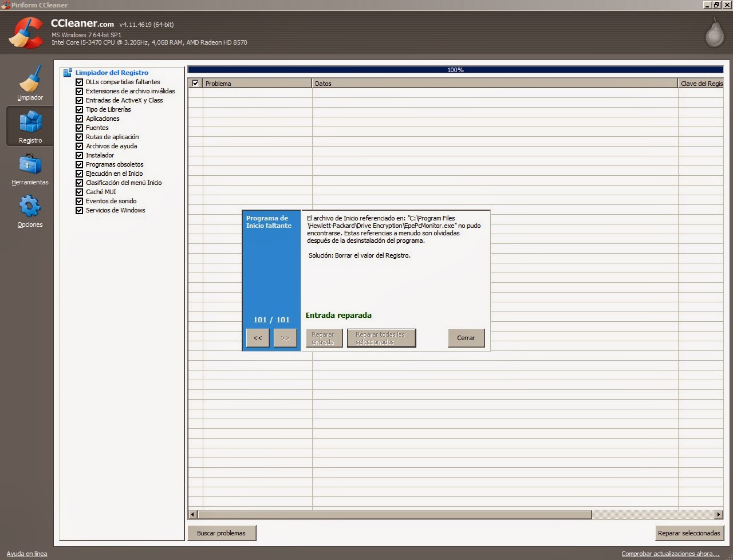Image resolution: width=733 pixels, height=560 pixels.
Task: Click the next entry arrow button
Action: (285, 338)
